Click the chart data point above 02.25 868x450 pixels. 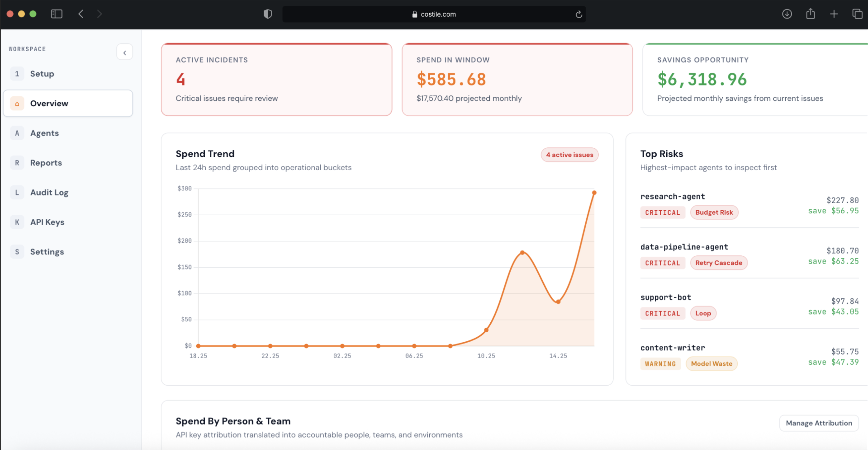click(342, 346)
